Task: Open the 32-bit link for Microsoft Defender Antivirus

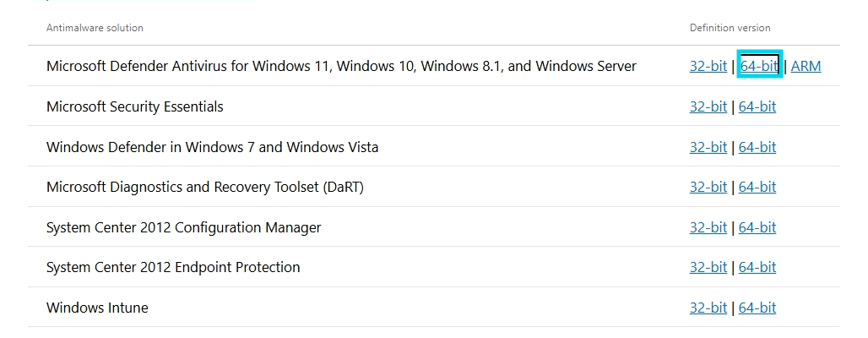Action: click(708, 66)
